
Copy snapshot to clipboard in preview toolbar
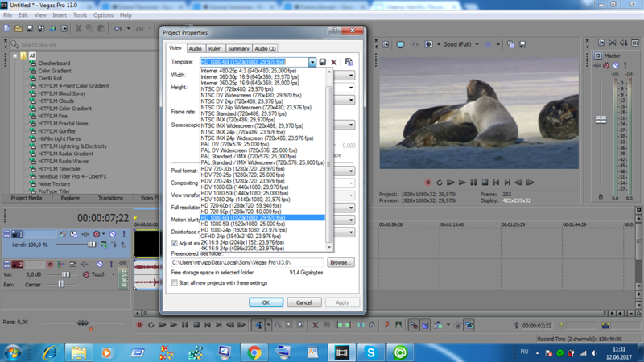[510, 44]
